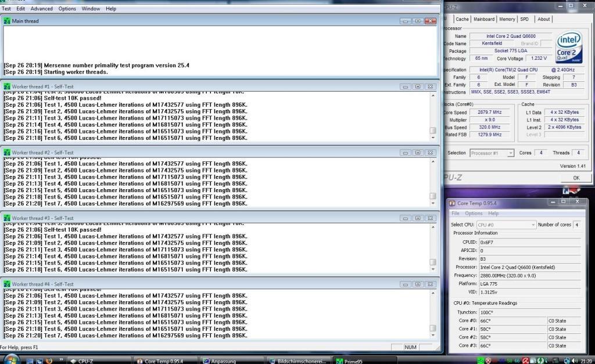Click the NUM indicator in Prime95 status bar
595x364 pixels.
(x=411, y=347)
